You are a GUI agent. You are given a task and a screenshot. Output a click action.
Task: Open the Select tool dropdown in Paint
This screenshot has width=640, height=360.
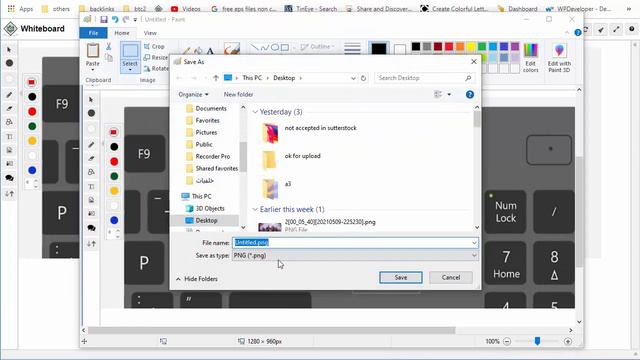coord(130,70)
